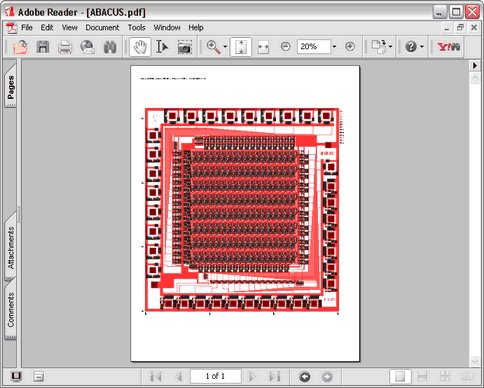Choose the Select Text tool
Screen dimensions: 484x388
point(162,47)
